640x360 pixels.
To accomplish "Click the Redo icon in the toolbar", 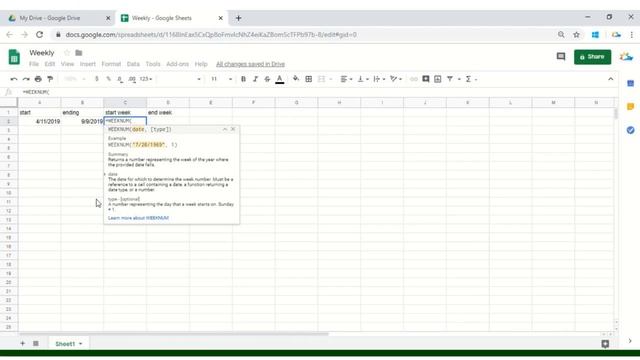I will (26, 79).
